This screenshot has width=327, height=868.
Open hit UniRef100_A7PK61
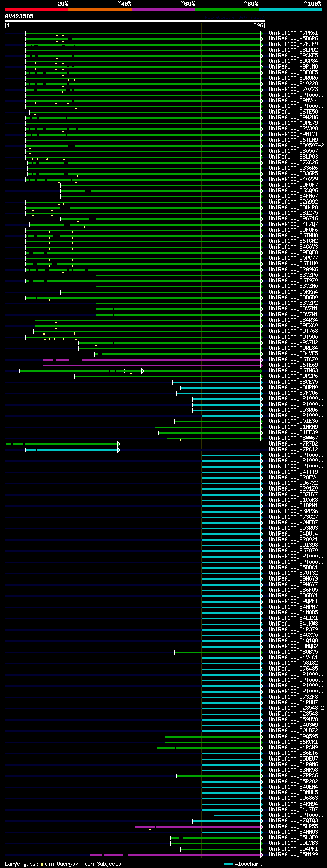293,33
